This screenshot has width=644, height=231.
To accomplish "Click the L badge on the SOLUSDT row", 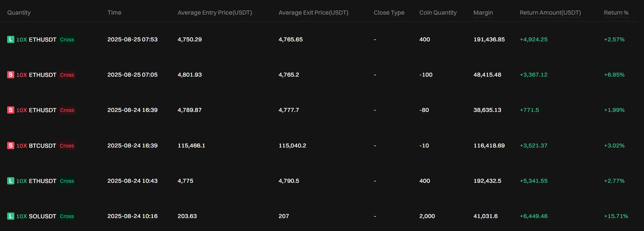I will point(10,216).
